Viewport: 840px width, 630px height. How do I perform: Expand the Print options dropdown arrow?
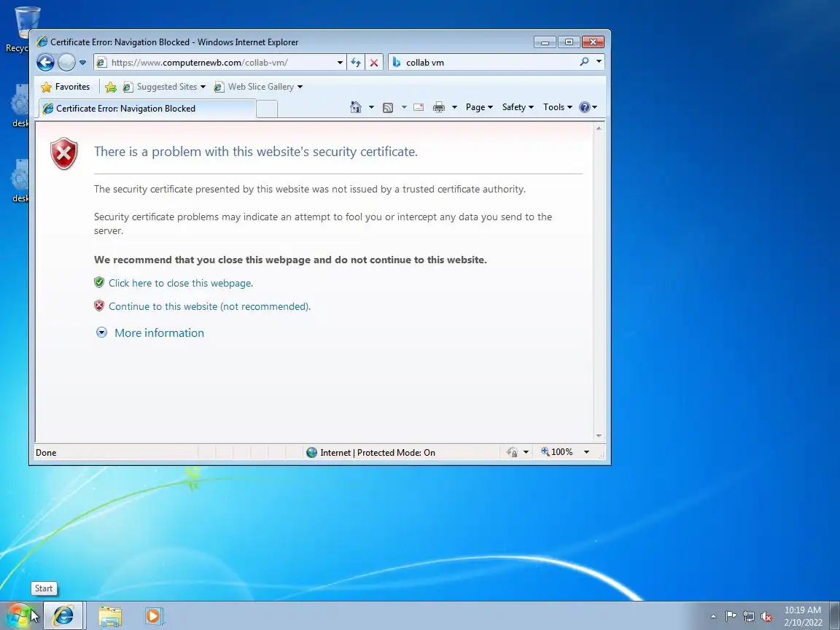tap(454, 107)
